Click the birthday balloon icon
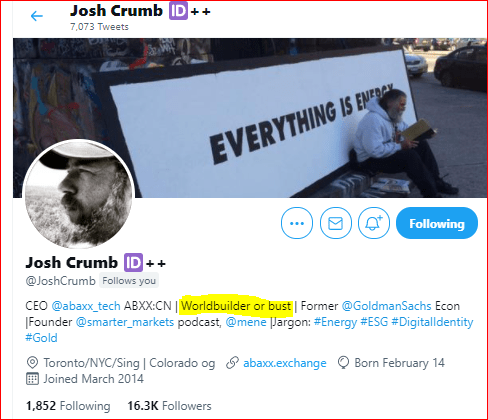The width and height of the screenshot is (488, 420). pos(343,363)
